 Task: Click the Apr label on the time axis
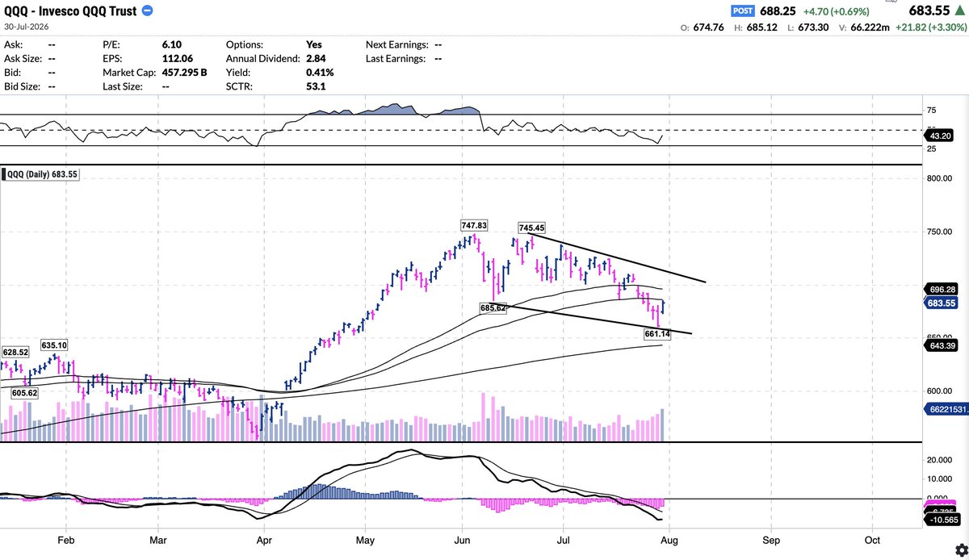265,539
